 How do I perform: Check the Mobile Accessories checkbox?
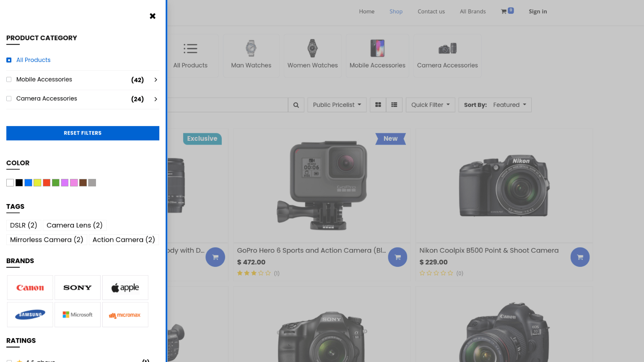point(9,80)
